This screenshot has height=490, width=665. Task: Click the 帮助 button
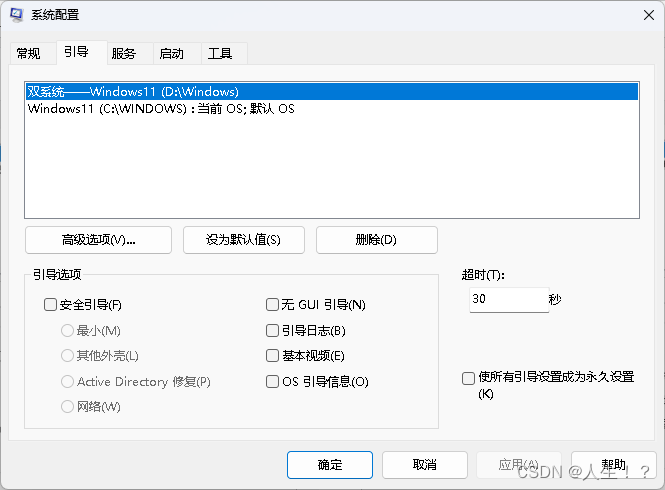tap(613, 465)
